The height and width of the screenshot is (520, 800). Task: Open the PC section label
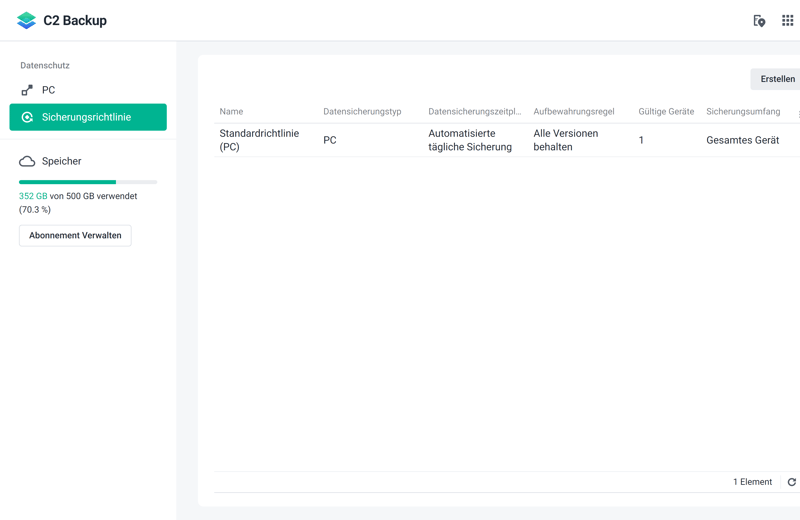tap(48, 90)
